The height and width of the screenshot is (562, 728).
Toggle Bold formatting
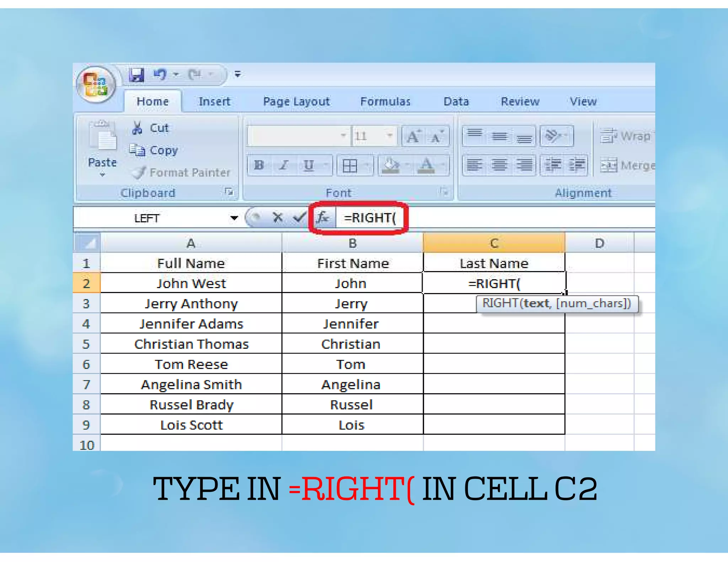click(x=259, y=165)
